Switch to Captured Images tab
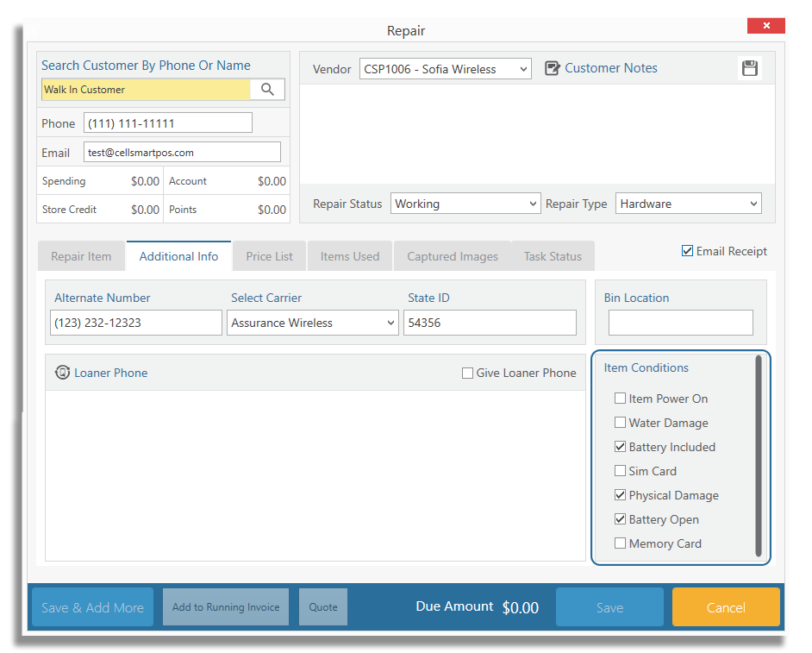Image resolution: width=812 pixels, height=653 pixels. (452, 256)
